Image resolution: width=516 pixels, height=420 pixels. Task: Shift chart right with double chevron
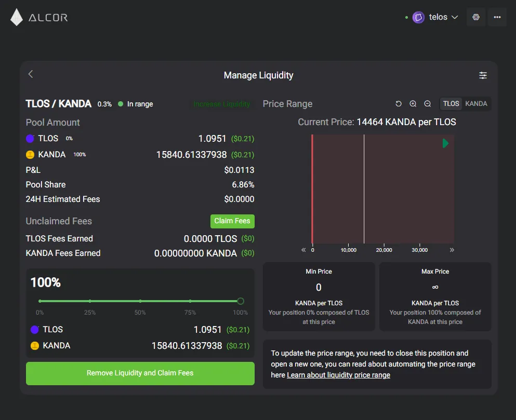coord(452,250)
